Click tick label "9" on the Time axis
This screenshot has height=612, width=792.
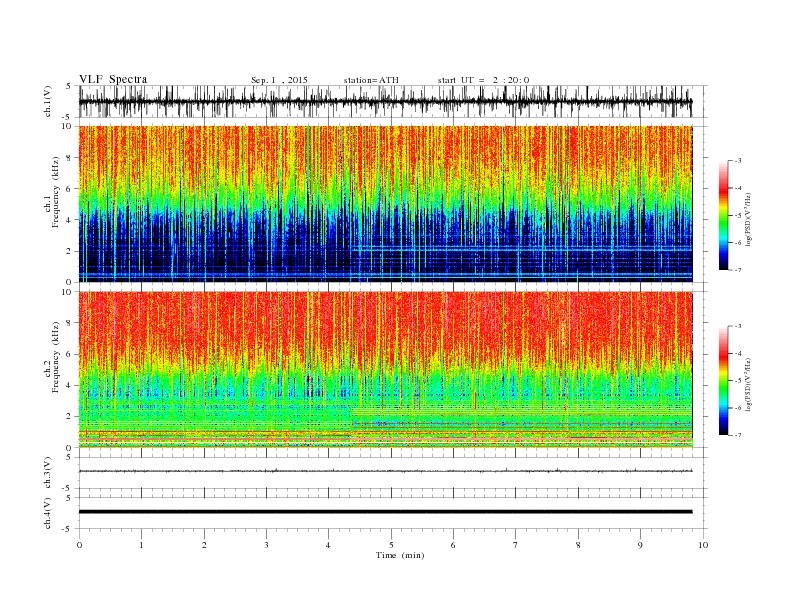point(640,545)
